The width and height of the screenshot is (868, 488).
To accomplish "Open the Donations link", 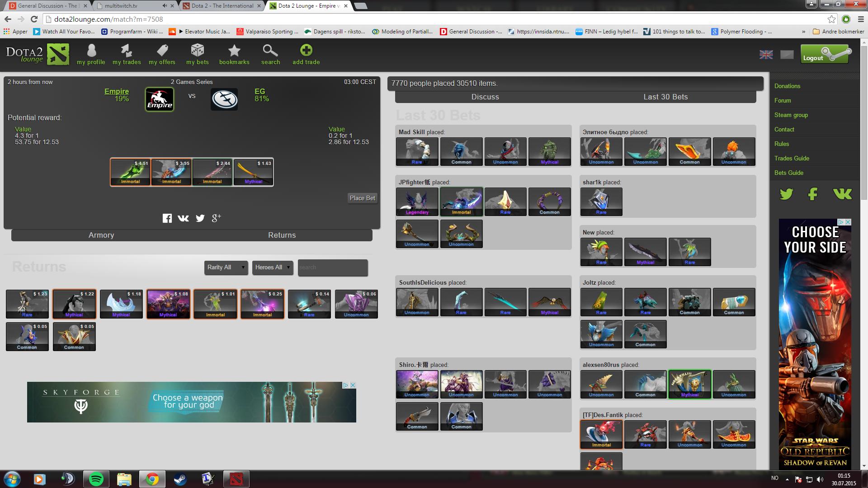I will pyautogui.click(x=787, y=86).
